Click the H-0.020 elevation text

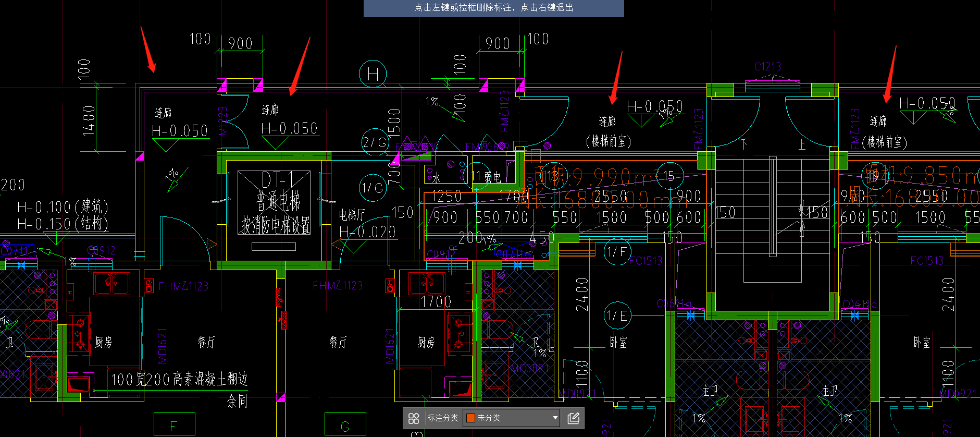(367, 232)
